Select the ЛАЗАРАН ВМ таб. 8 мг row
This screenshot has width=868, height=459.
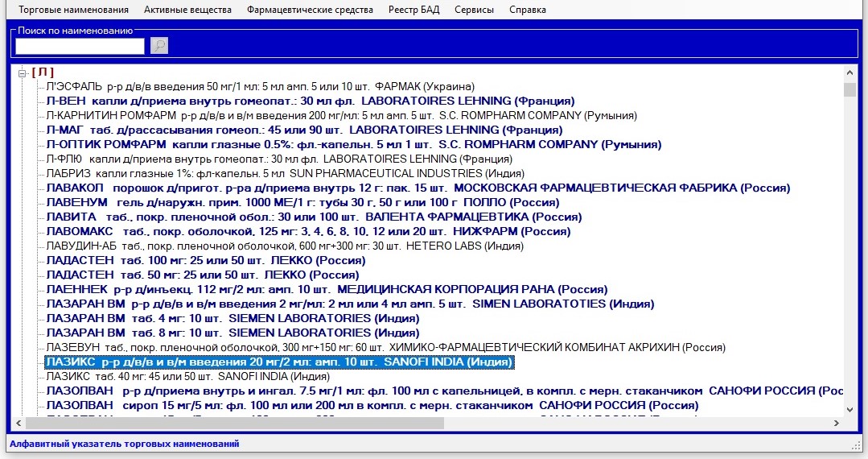233,332
